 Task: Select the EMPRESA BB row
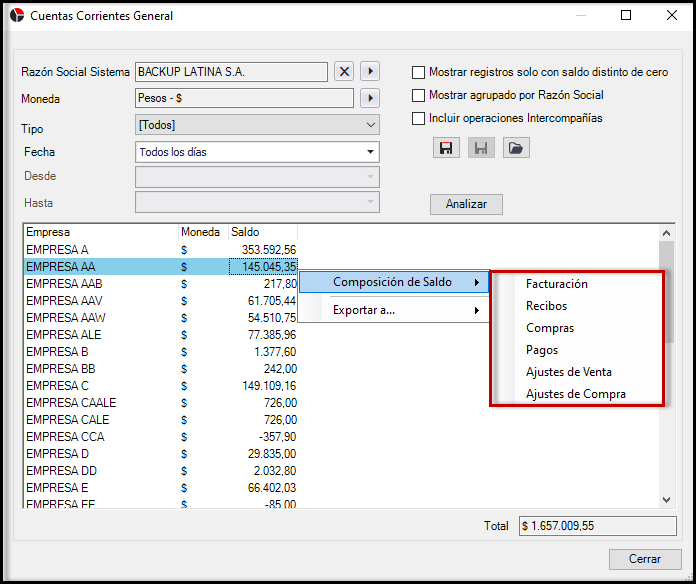tap(160, 369)
